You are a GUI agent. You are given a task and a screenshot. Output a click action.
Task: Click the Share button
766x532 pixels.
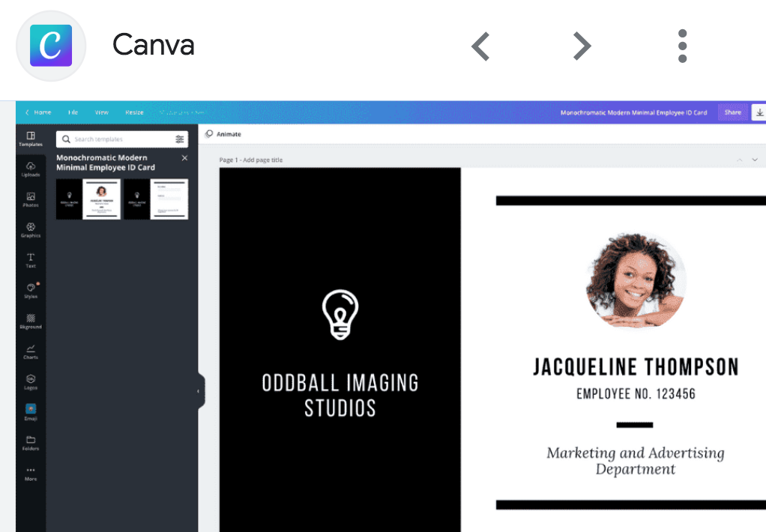[732, 112]
